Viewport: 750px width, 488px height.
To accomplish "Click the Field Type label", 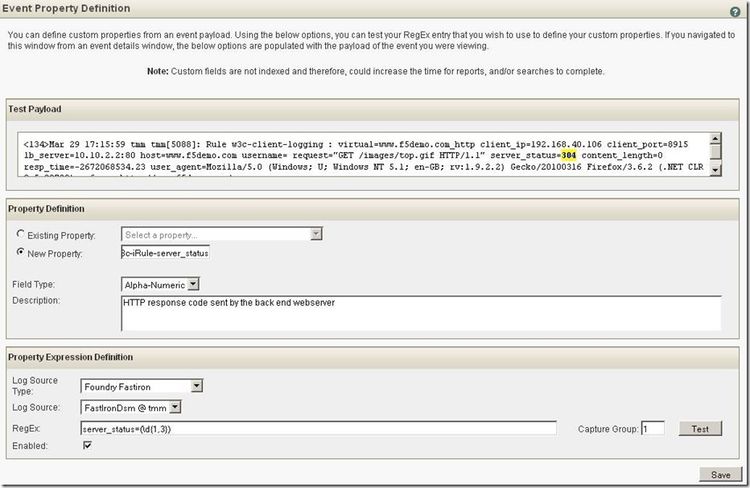I will tap(33, 284).
